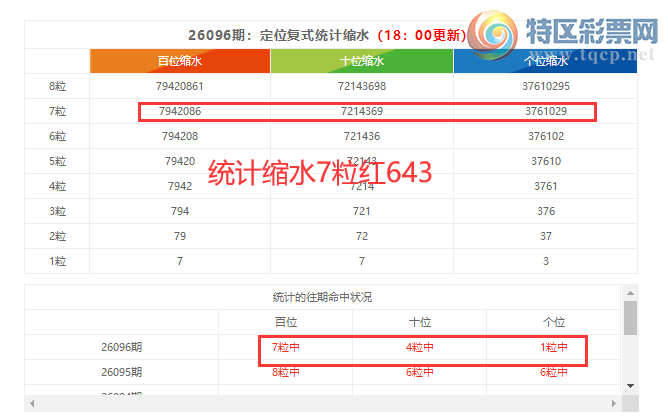Select the 个位缩水 blue column header
The height and width of the screenshot is (418, 668).
tap(545, 61)
